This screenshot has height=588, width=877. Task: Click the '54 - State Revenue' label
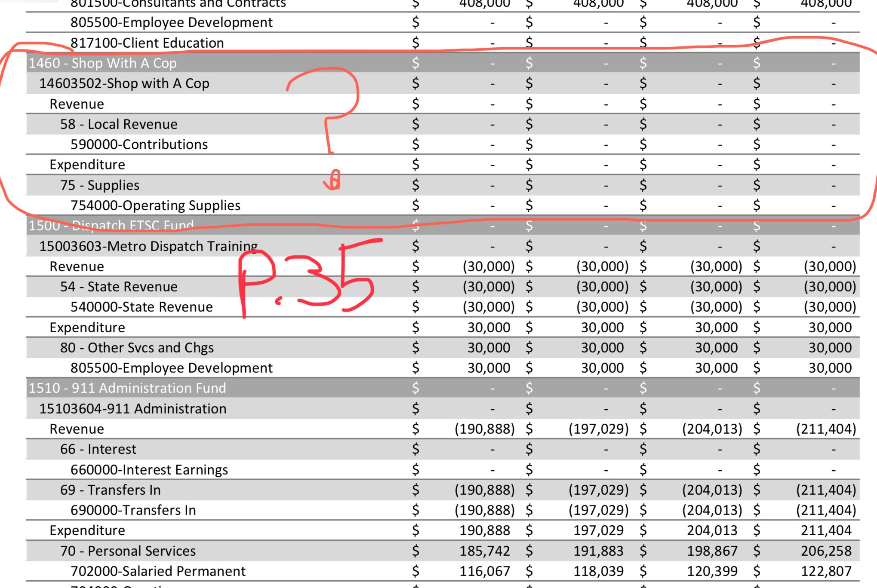click(x=119, y=287)
